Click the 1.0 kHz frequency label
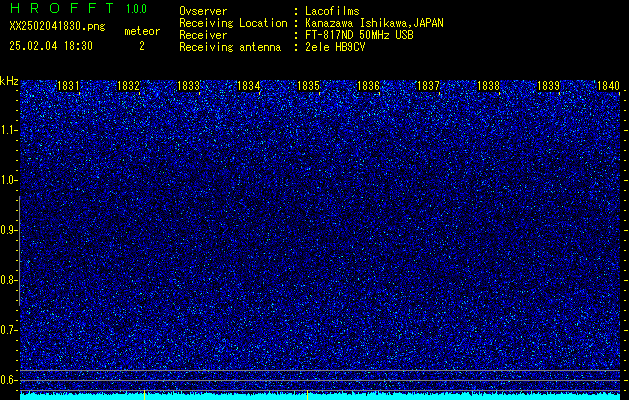 (x=7, y=181)
